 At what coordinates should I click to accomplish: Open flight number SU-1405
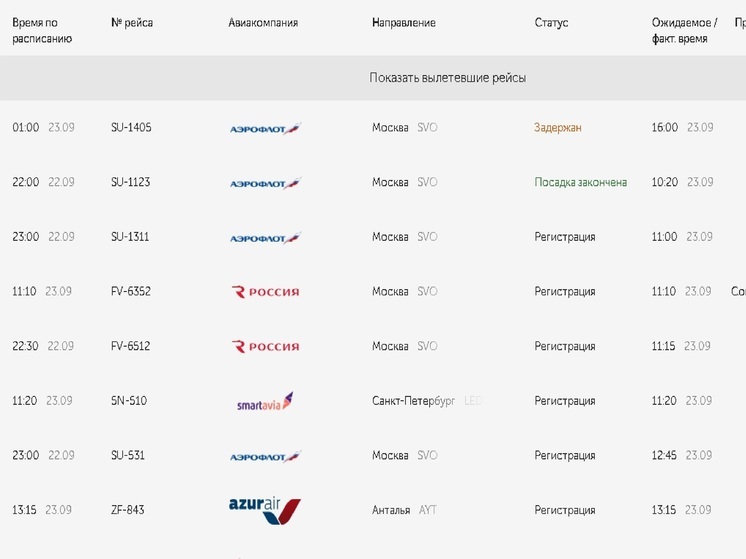click(131, 127)
